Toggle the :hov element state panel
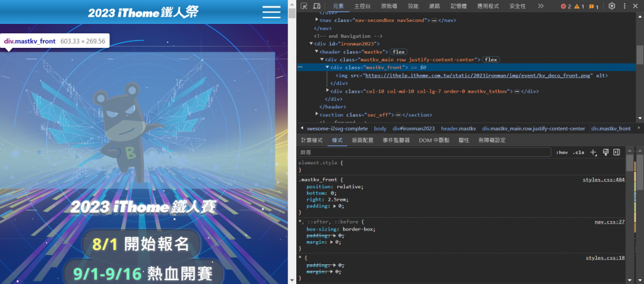 (562, 152)
